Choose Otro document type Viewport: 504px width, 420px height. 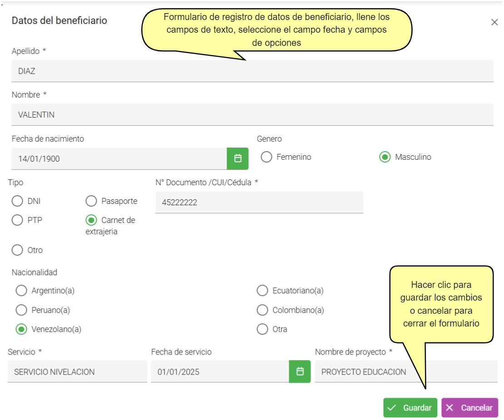(17, 250)
